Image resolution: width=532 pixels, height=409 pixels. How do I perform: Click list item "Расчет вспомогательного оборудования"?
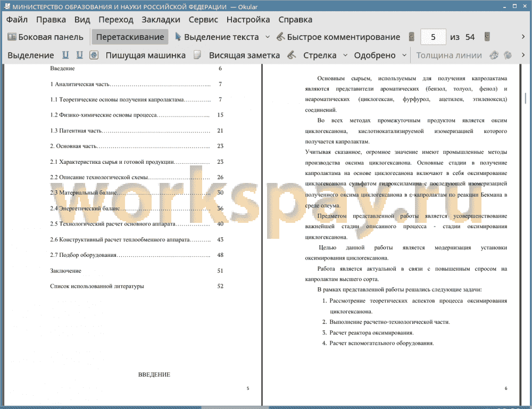coord(381,343)
